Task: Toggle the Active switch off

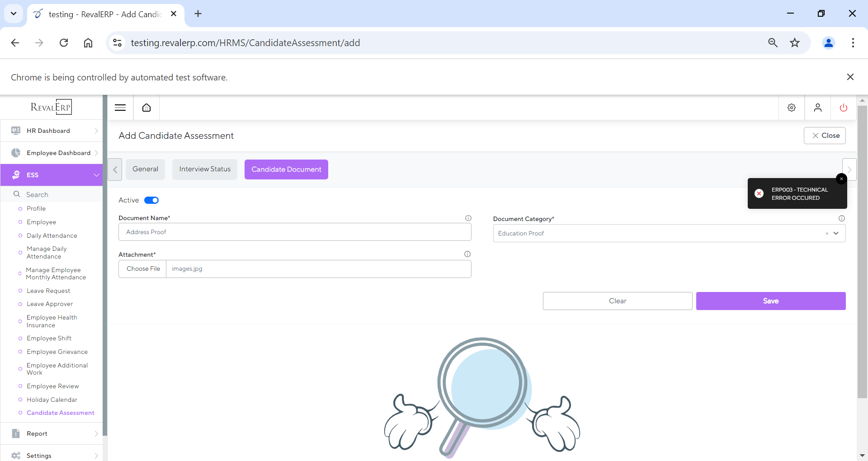Action: click(151, 200)
